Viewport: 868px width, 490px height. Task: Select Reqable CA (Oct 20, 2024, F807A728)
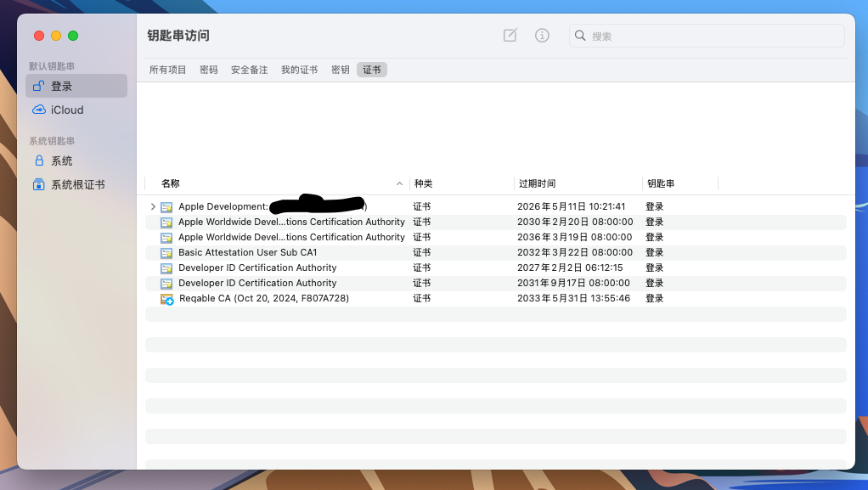tap(263, 298)
